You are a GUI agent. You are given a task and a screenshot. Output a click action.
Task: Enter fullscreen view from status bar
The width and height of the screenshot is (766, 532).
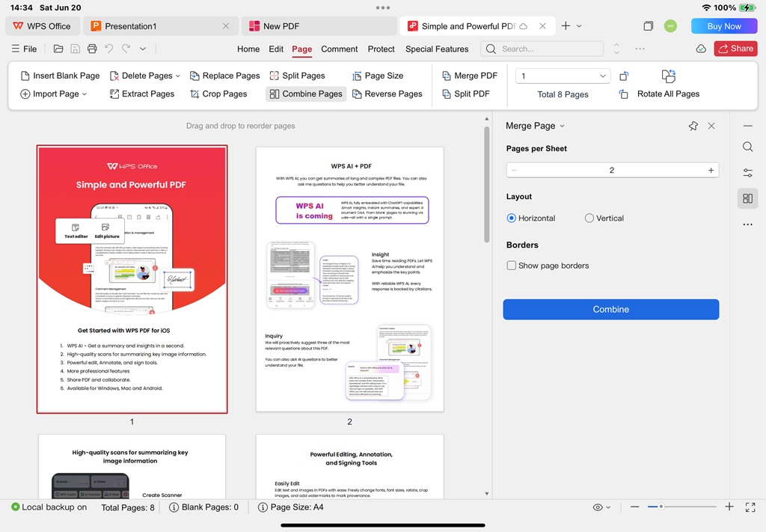pos(750,507)
